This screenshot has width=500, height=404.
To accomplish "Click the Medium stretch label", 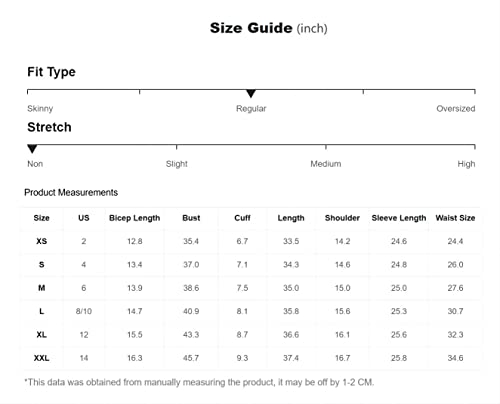I will pos(326,164).
